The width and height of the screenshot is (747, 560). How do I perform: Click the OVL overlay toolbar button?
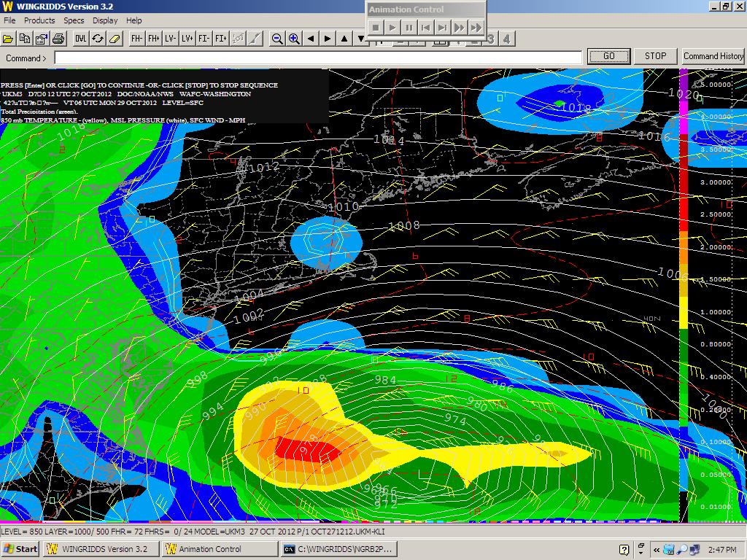pyautogui.click(x=80, y=39)
